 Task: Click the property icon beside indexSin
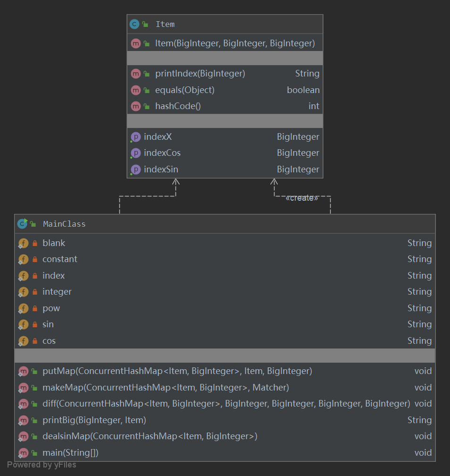[136, 170]
